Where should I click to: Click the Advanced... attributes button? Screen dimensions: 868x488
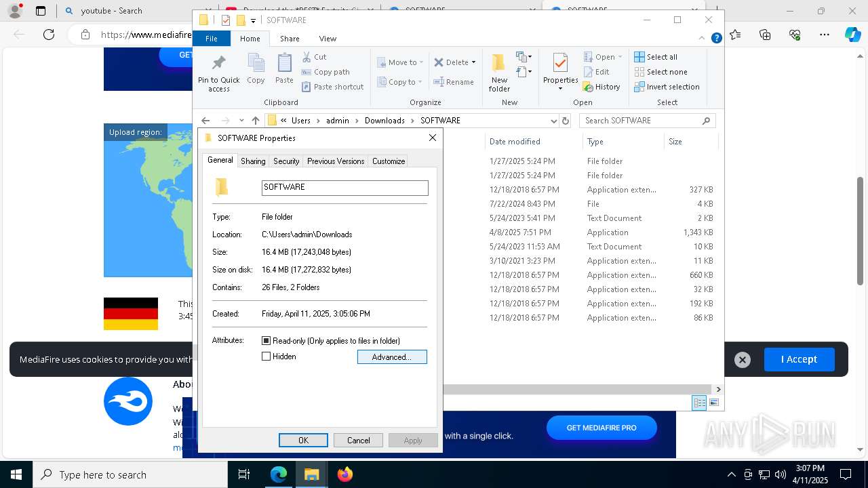(x=392, y=357)
